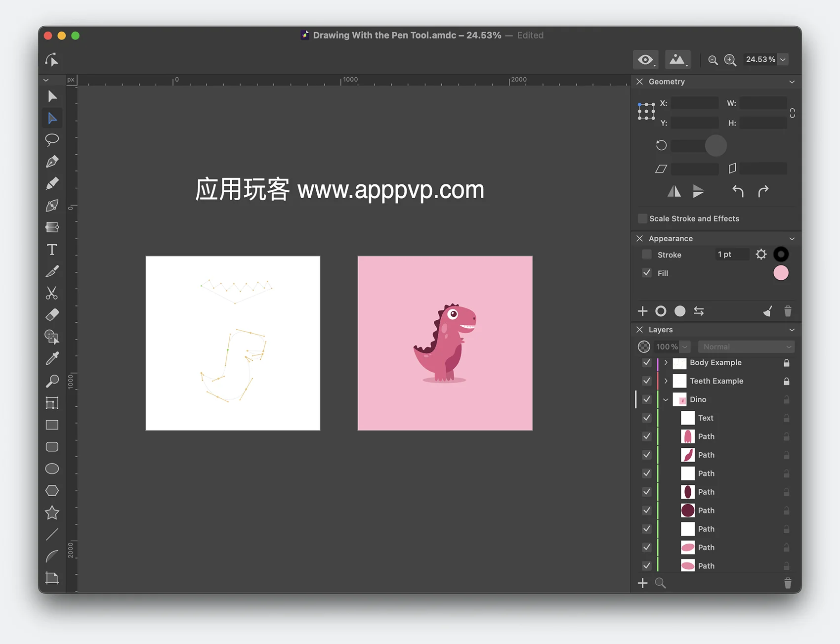The image size is (840, 644).
Task: Hide the Text layer
Action: (x=646, y=418)
